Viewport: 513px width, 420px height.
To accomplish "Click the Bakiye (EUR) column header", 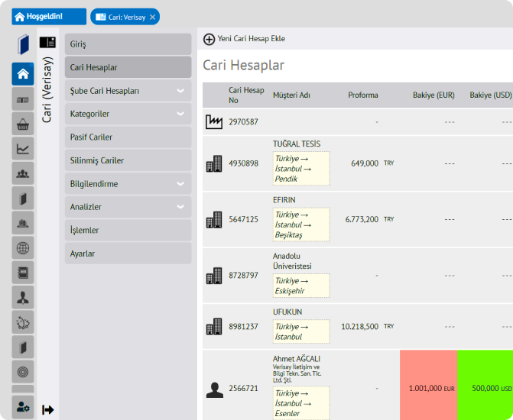I will pyautogui.click(x=433, y=95).
